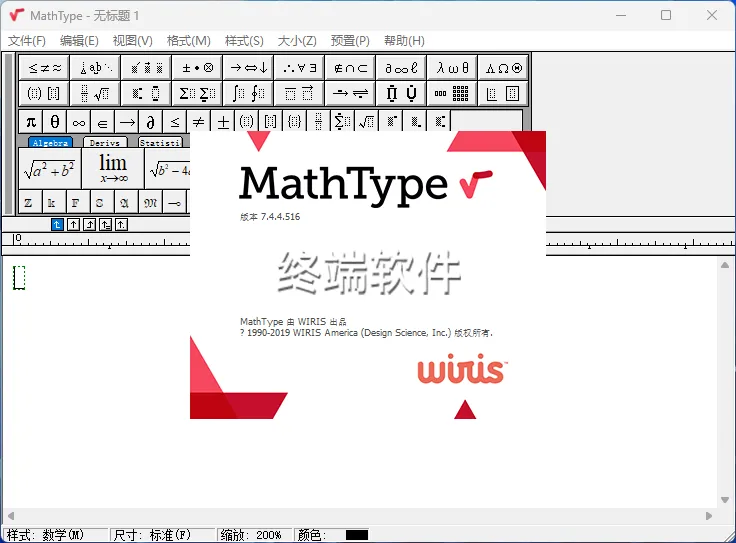Open the integral templates palette

[x=249, y=93]
